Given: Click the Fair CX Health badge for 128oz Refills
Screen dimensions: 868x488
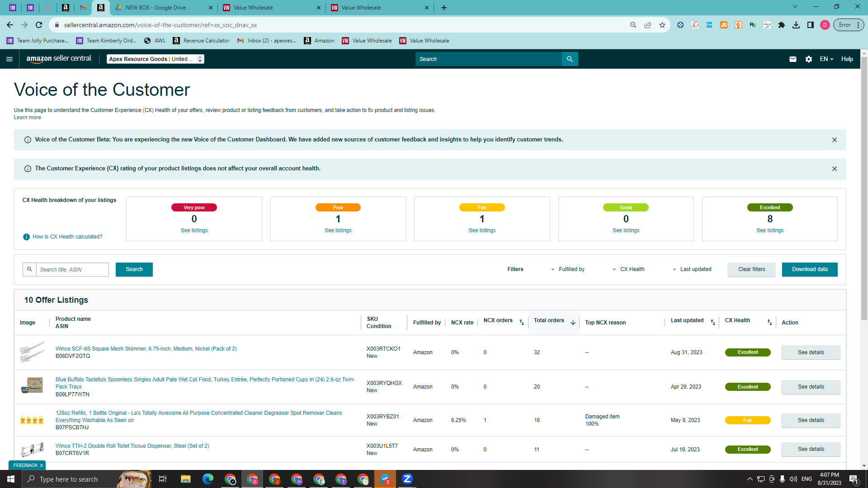Looking at the screenshot, I should click(748, 420).
